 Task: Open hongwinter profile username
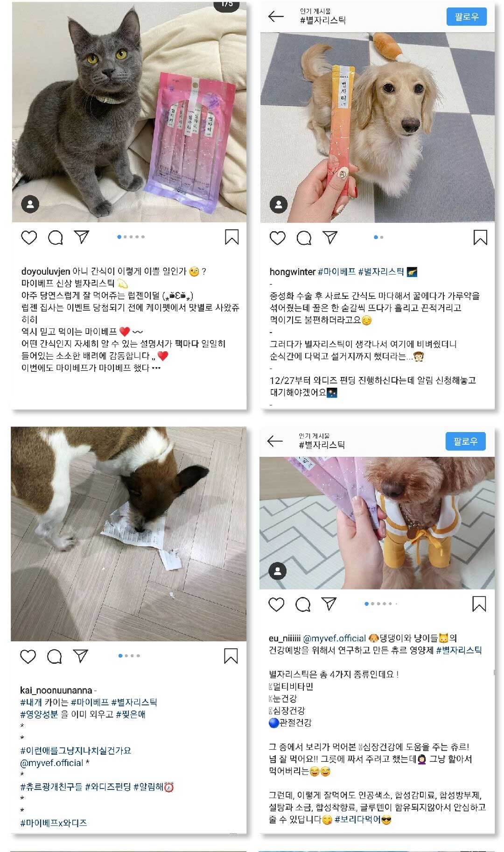[292, 272]
